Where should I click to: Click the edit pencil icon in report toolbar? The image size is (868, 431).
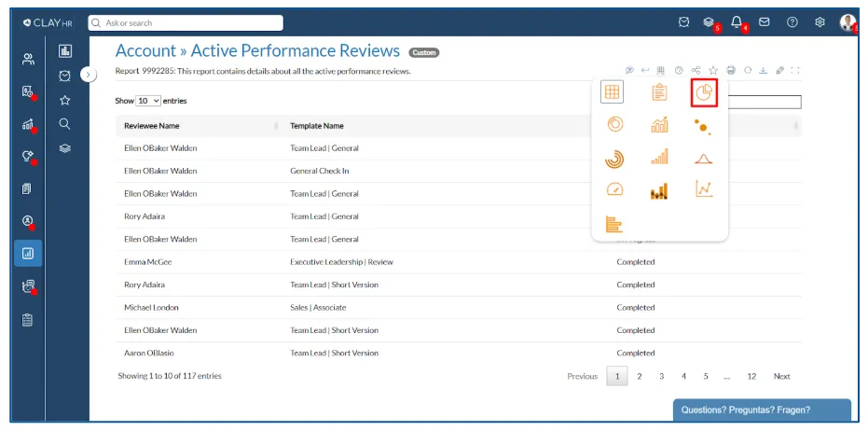pyautogui.click(x=780, y=70)
